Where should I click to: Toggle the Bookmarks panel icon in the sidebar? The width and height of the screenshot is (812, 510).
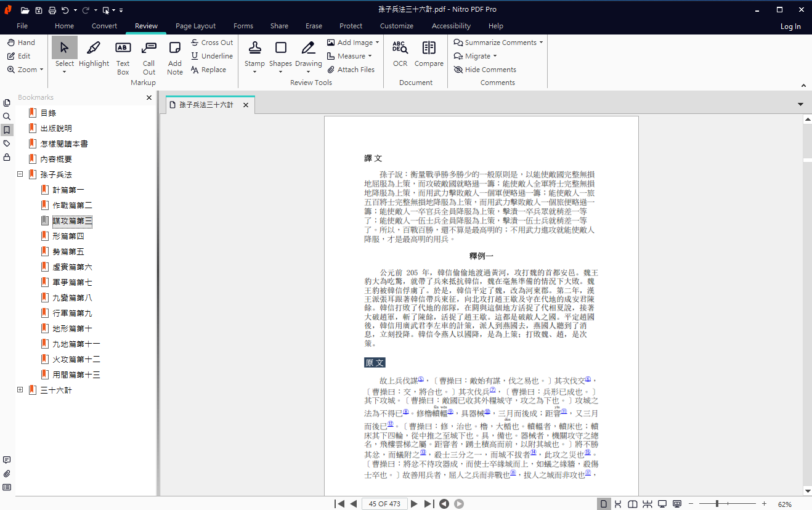7,130
